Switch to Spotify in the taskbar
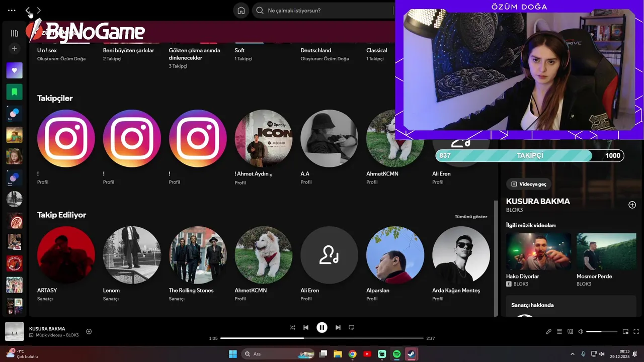This screenshot has height=362, width=644. tap(396, 354)
